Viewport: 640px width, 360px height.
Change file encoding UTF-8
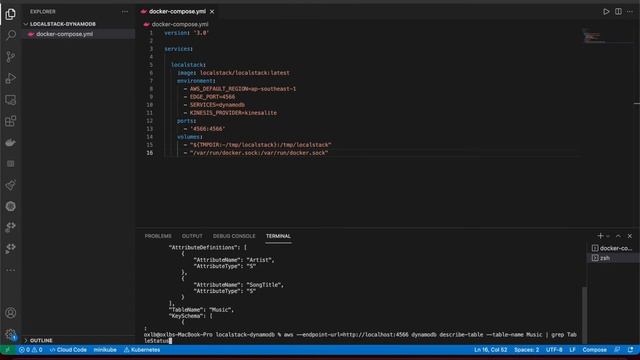click(x=554, y=350)
